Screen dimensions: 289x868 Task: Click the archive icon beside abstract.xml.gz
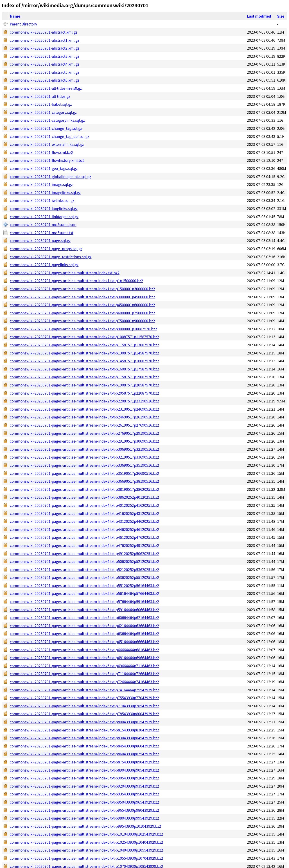(5, 32)
